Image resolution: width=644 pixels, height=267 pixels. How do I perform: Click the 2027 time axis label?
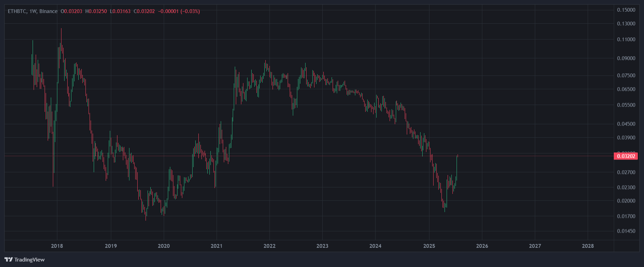535,246
